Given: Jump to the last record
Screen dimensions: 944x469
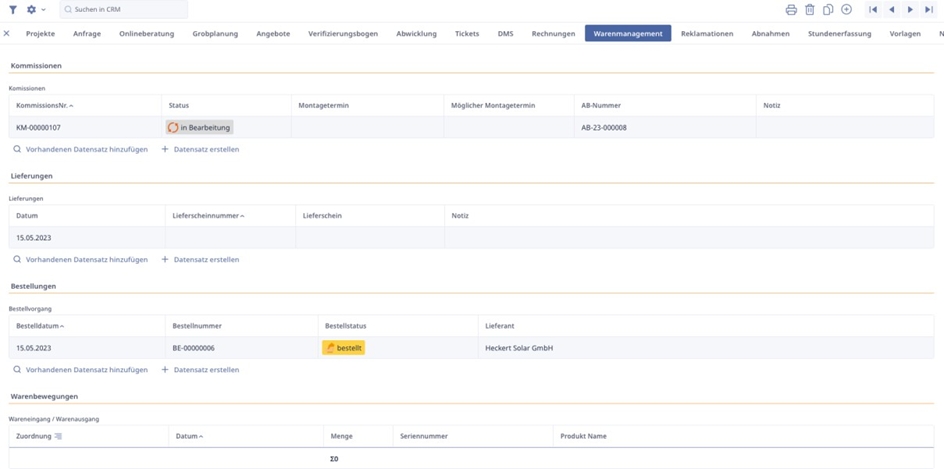Looking at the screenshot, I should tap(929, 10).
